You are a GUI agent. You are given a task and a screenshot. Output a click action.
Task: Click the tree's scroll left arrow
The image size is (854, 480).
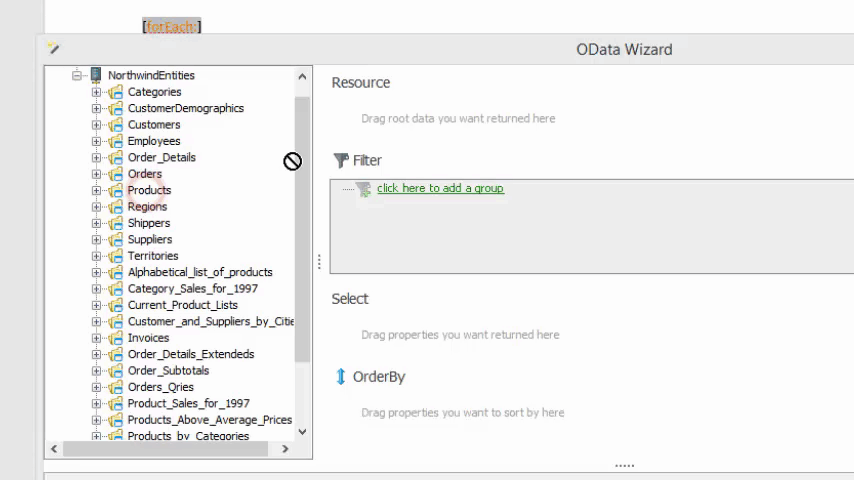coord(54,449)
